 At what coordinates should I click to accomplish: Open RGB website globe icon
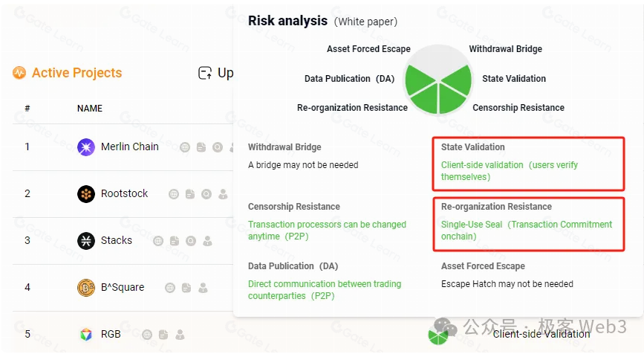147,335
